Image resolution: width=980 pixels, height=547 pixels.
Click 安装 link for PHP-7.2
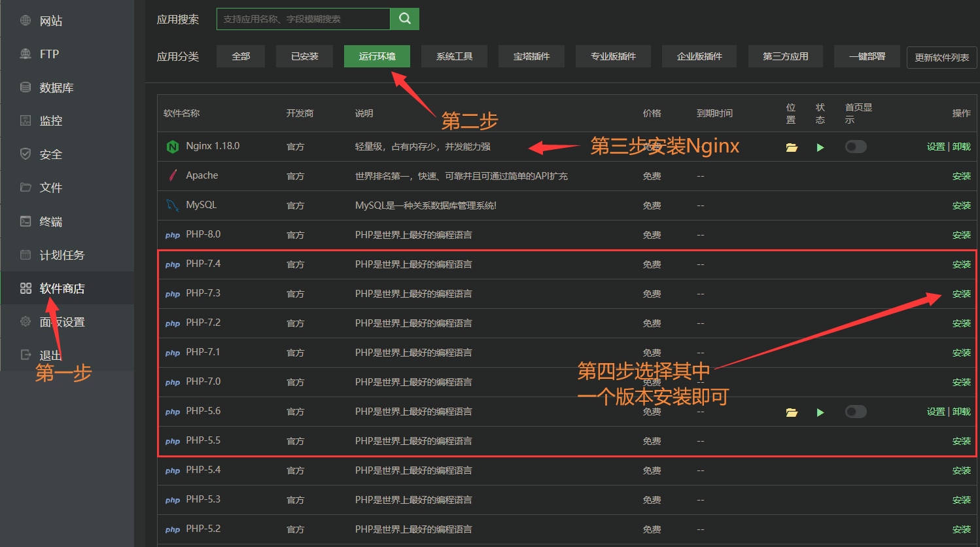[961, 323]
